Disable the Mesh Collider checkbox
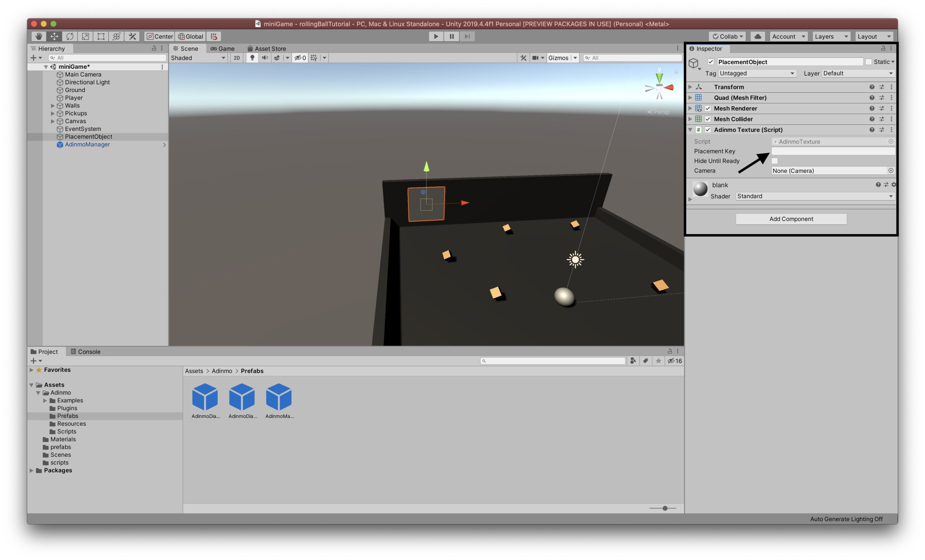Viewport: 925px width, 560px height. coord(707,119)
